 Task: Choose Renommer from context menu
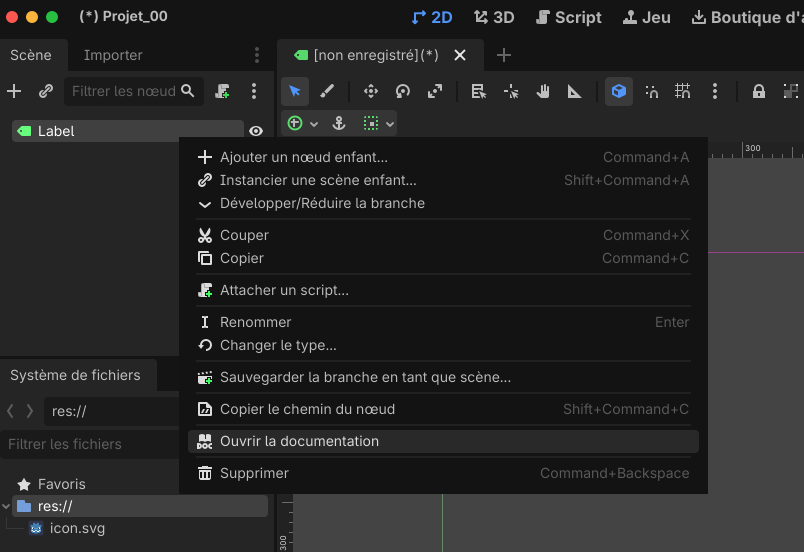point(444,322)
